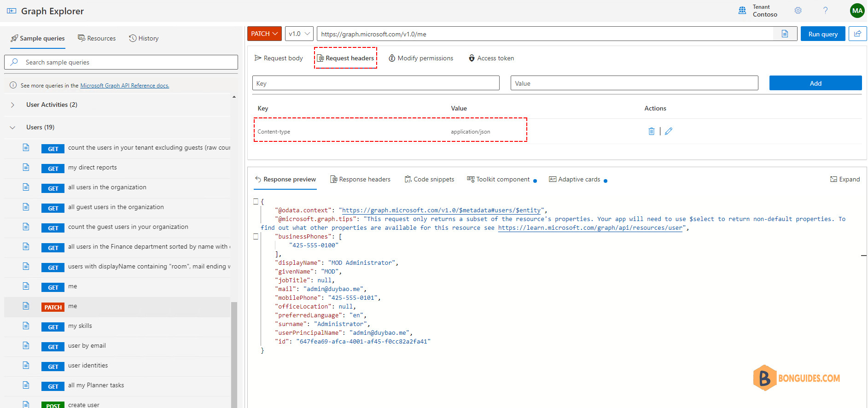Click the info icon beside 'See more queries'

[x=13, y=85]
